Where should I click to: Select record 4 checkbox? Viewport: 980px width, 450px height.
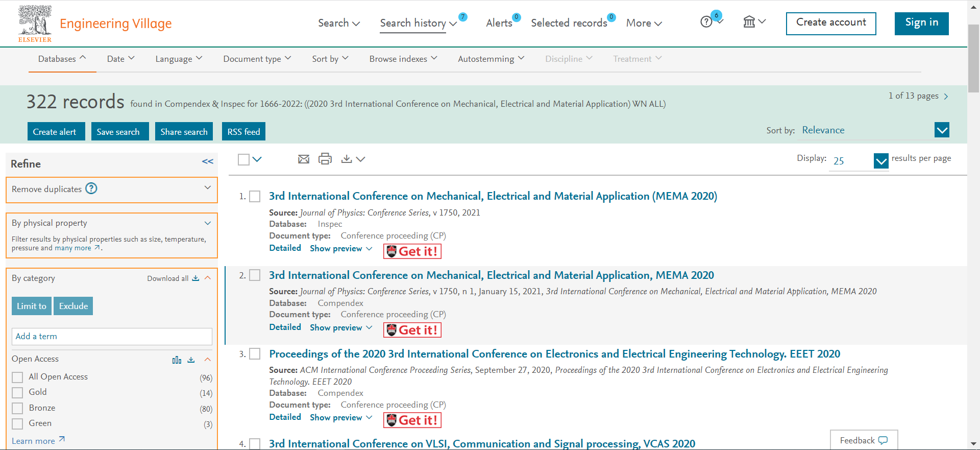[255, 444]
